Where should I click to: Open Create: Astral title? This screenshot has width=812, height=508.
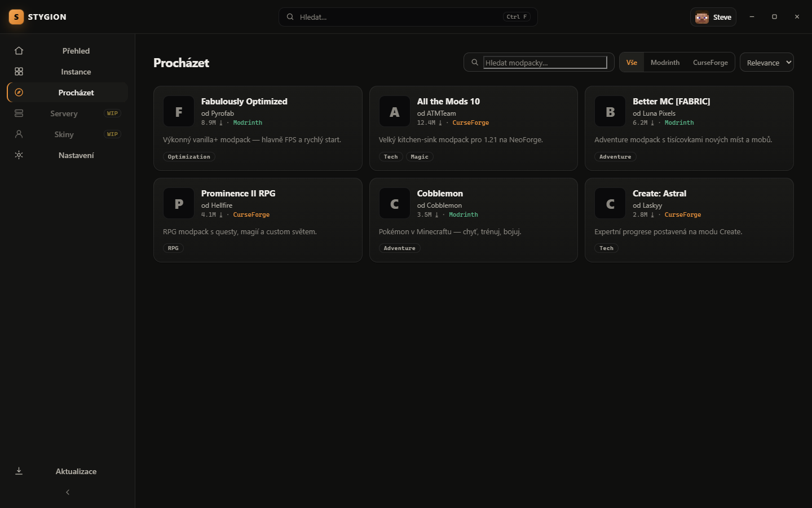(x=659, y=194)
